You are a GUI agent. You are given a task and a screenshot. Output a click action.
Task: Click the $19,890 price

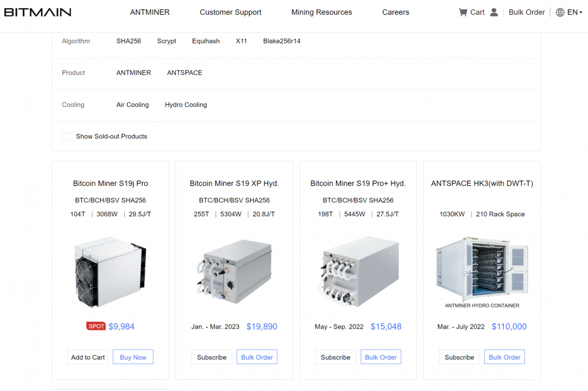262,326
